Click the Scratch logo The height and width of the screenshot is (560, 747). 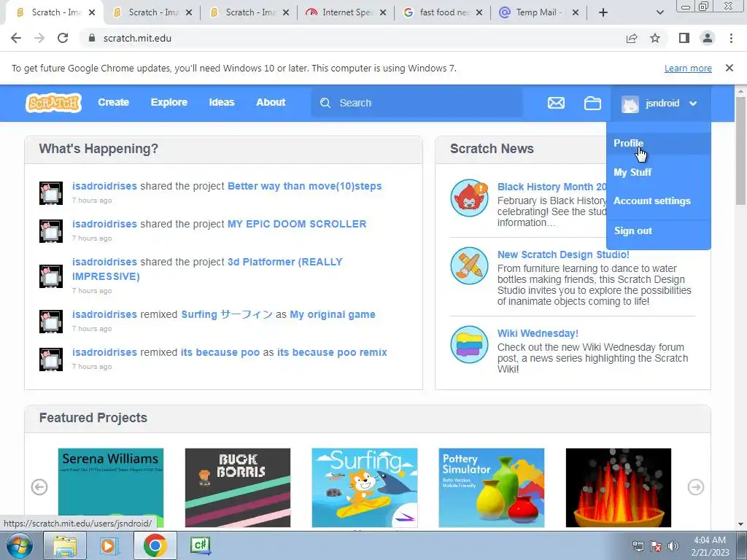[x=53, y=103]
